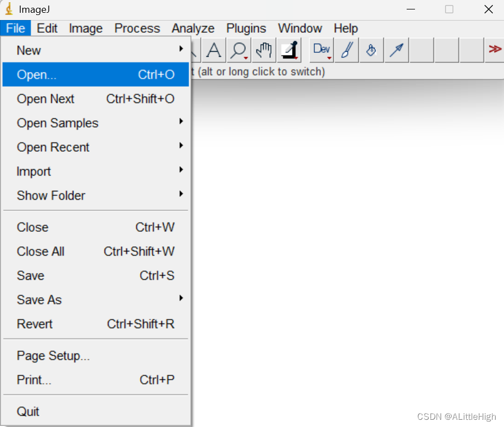Viewport: 504px width, 427px height.
Task: Open the Window menu
Action: (x=300, y=28)
